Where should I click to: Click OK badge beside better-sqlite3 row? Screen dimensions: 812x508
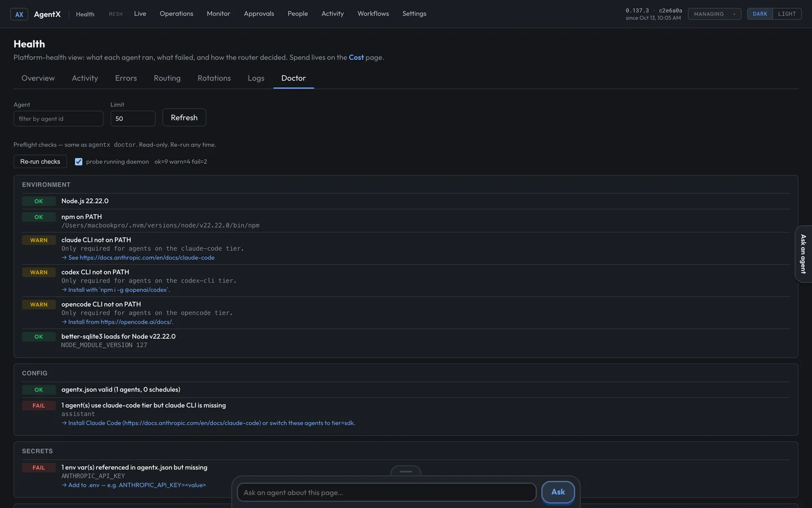tap(39, 337)
